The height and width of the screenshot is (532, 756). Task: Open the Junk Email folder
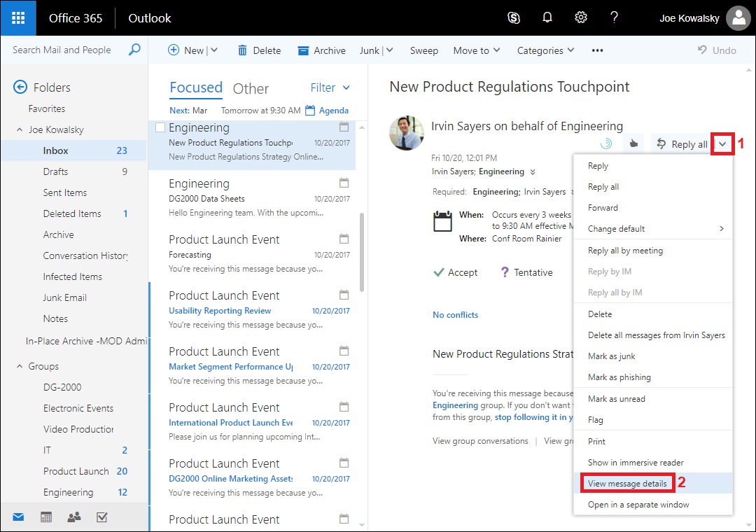pos(74,297)
